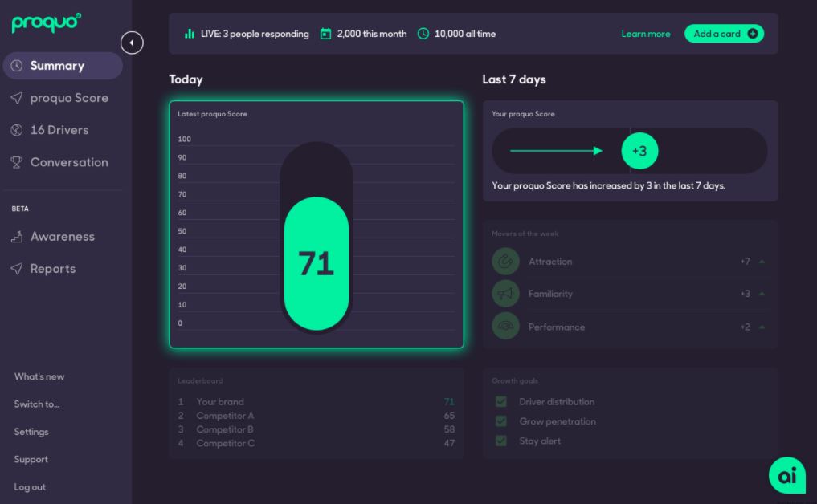Click the proquo Score paper-plane icon
The width and height of the screenshot is (817, 504).
(x=17, y=98)
